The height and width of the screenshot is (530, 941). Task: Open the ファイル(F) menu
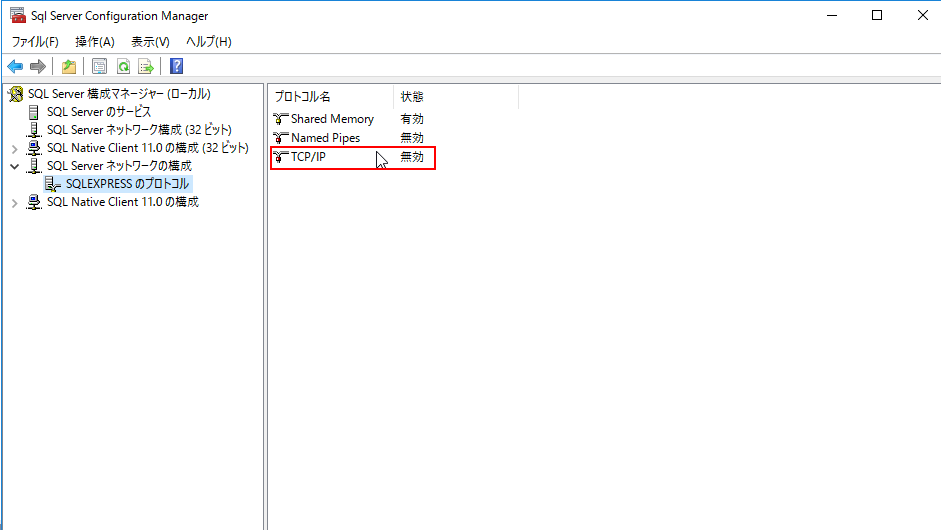pos(35,42)
